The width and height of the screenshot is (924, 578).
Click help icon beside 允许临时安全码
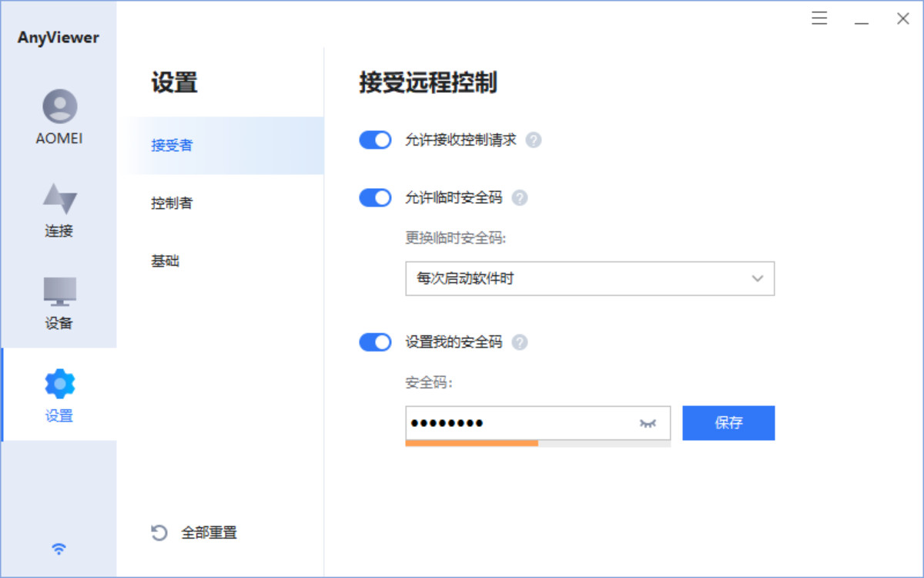pyautogui.click(x=520, y=198)
